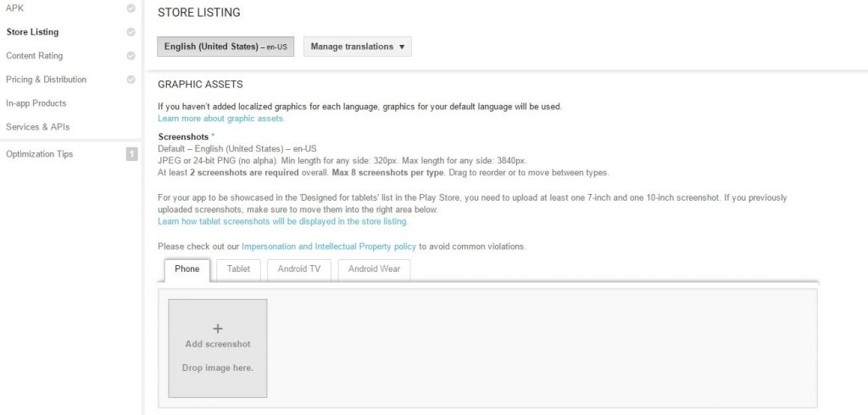Open Content Rating in sidebar

coord(34,56)
